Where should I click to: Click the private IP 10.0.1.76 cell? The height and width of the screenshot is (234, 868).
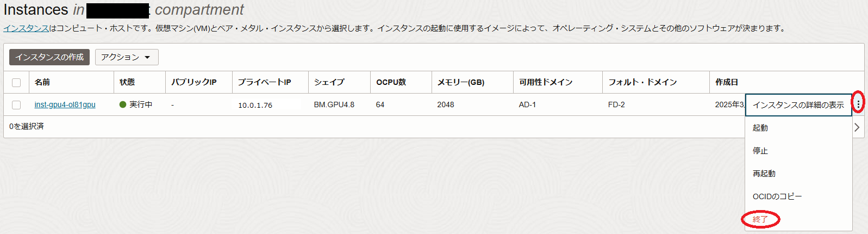pos(255,105)
